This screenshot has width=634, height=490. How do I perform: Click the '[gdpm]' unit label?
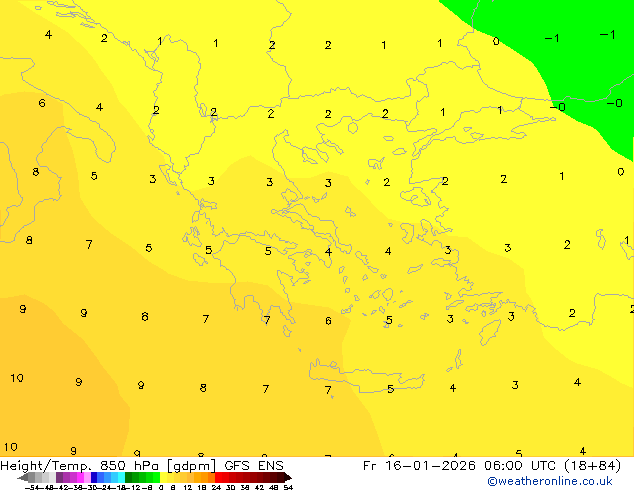[190, 466]
